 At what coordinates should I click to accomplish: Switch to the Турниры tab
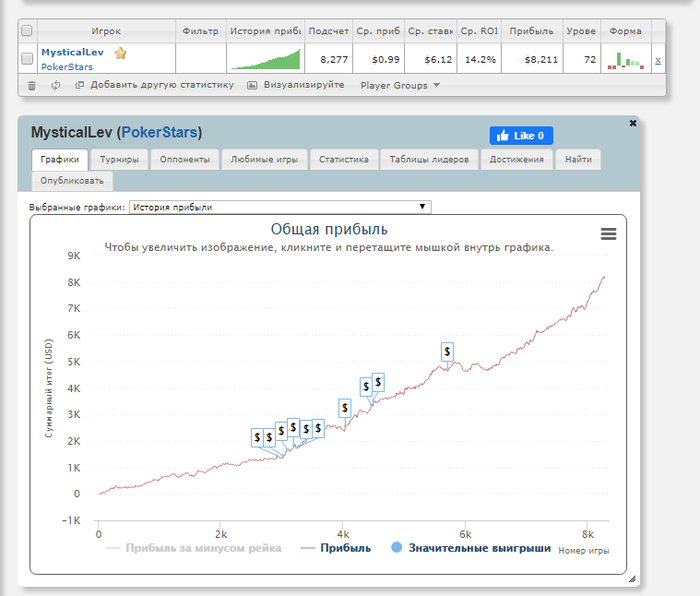tap(119, 159)
